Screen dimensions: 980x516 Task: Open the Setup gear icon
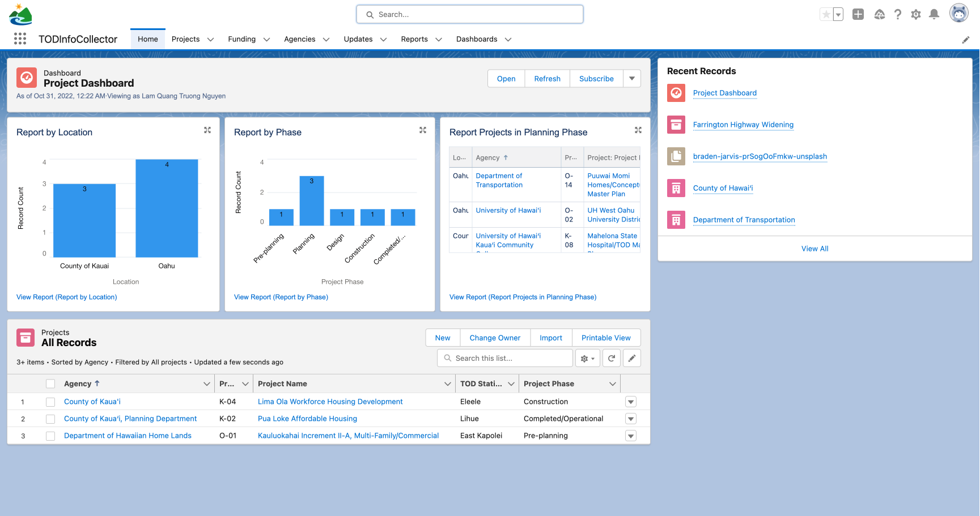point(916,14)
